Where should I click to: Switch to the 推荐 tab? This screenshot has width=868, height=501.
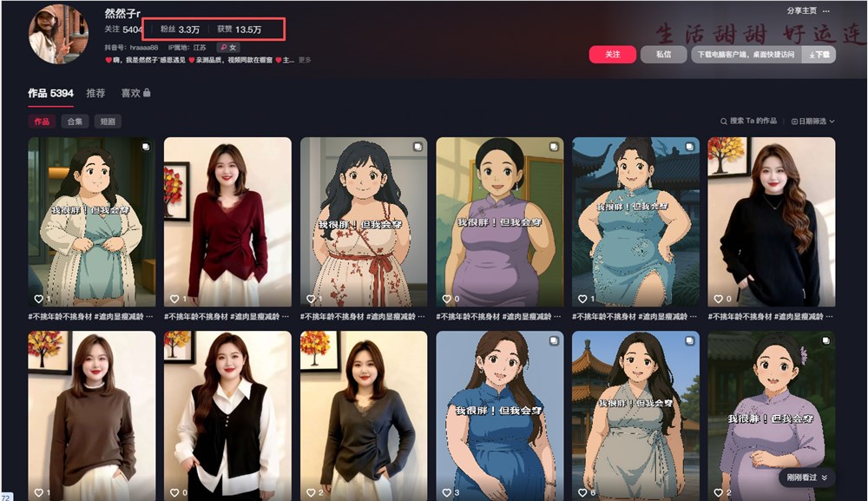point(95,94)
